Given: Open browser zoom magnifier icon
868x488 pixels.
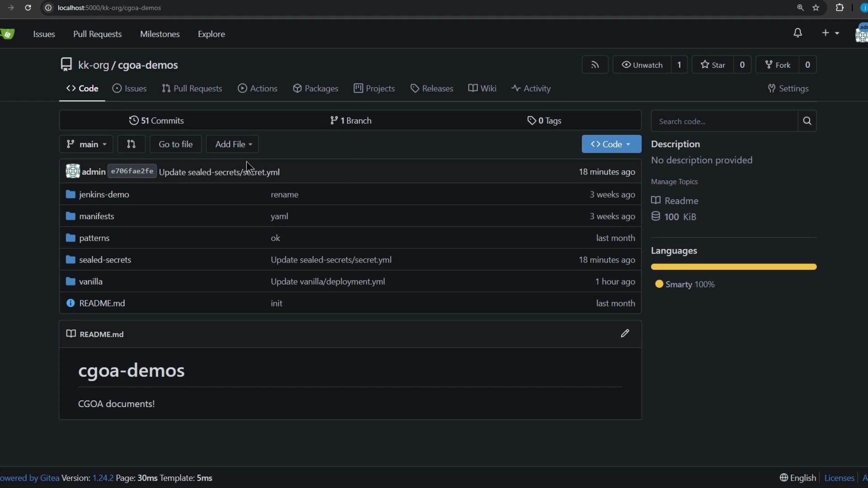Looking at the screenshot, I should pos(801,8).
